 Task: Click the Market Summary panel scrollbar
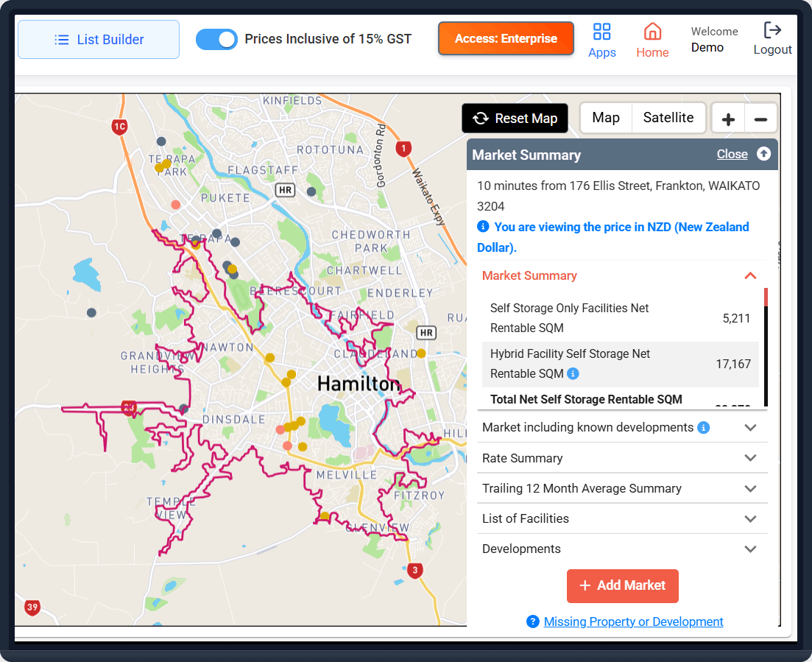766,347
